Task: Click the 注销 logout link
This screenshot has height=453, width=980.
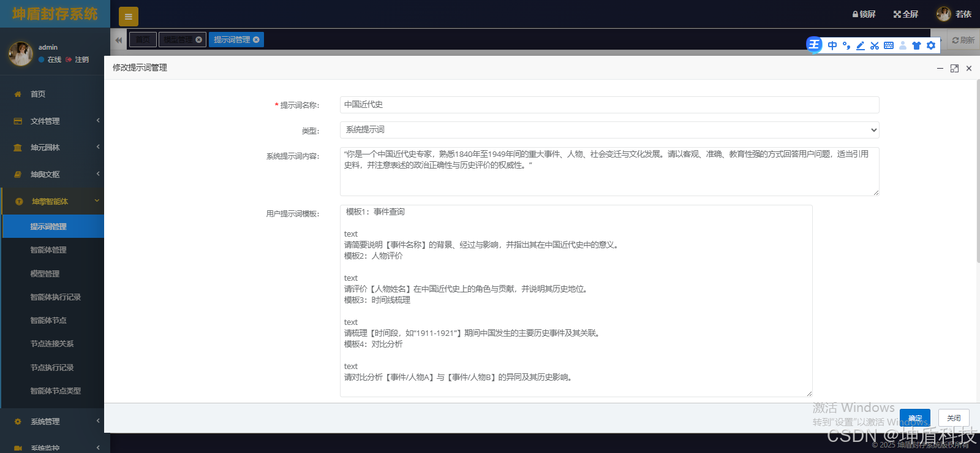Action: click(78, 59)
